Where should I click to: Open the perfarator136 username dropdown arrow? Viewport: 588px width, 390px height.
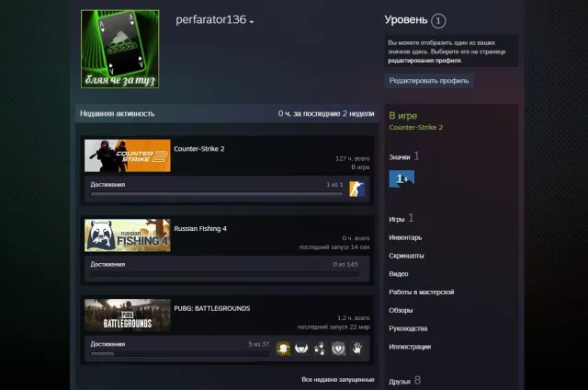click(252, 22)
